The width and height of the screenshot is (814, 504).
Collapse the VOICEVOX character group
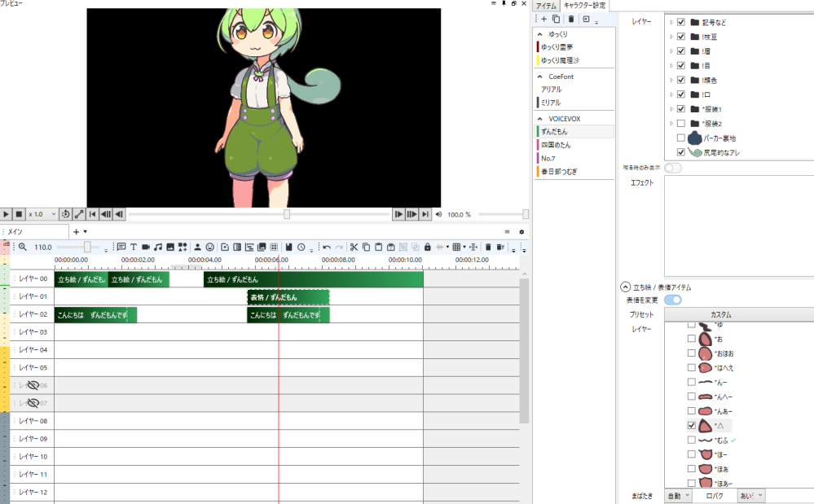(540, 119)
